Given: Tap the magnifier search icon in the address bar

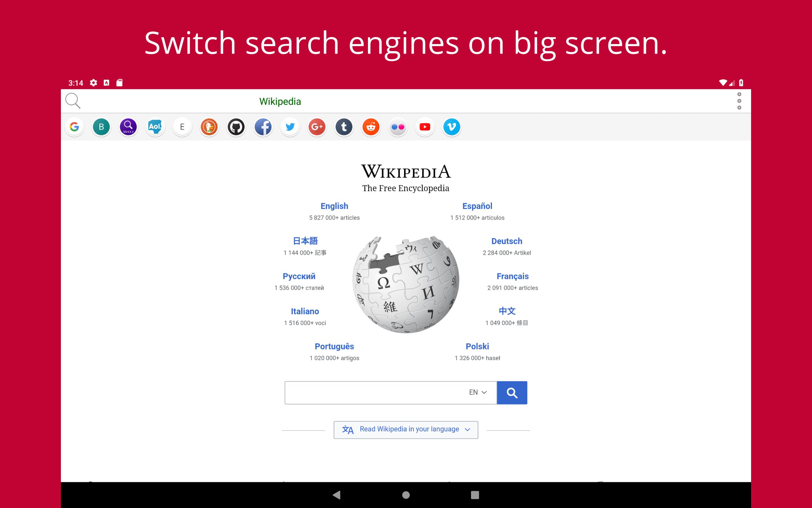Looking at the screenshot, I should coord(73,101).
